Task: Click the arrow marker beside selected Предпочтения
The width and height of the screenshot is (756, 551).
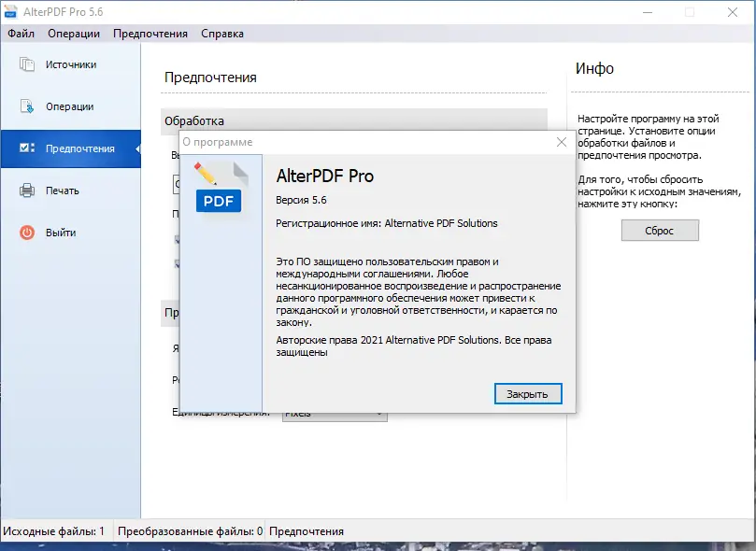Action: pyautogui.click(x=137, y=148)
